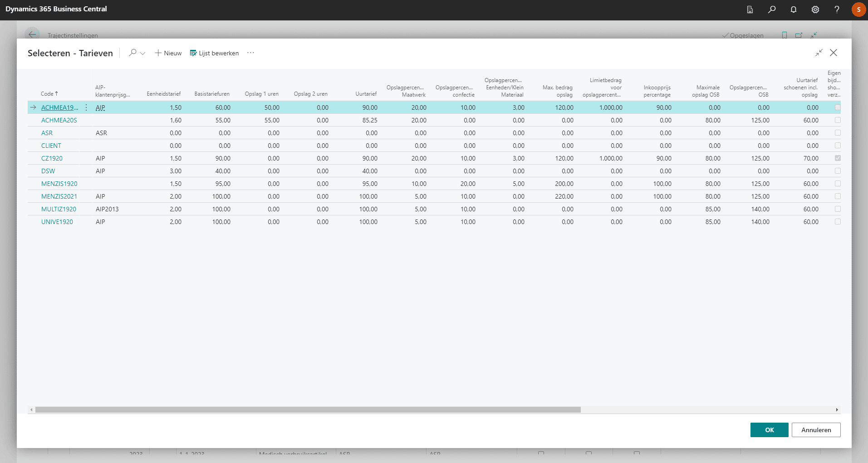Open the MENZIS2021 code link
The width and height of the screenshot is (868, 463).
point(59,196)
